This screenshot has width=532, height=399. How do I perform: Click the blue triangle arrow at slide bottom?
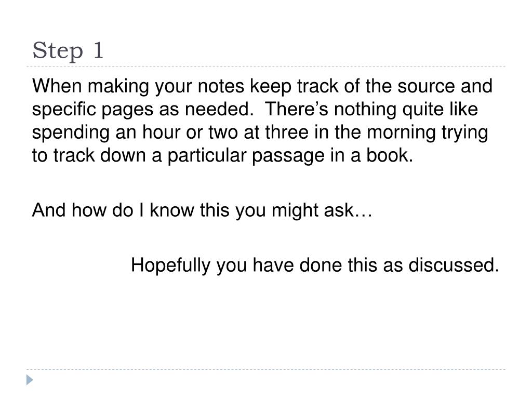(30, 380)
